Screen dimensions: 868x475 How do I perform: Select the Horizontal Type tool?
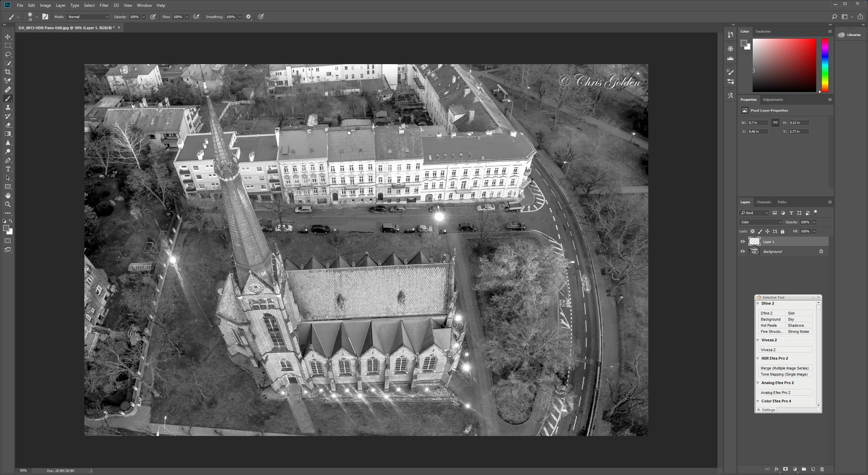coord(8,169)
